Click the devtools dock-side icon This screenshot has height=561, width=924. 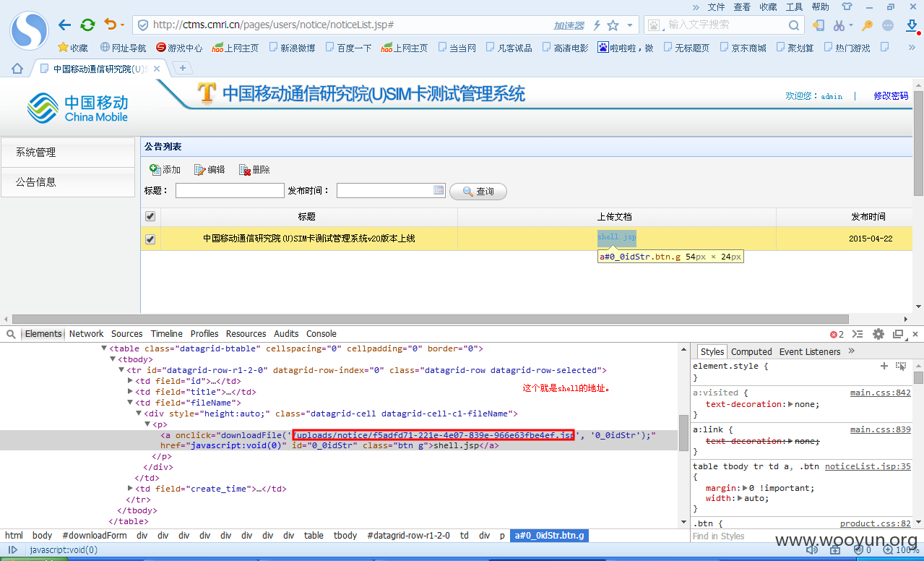[x=898, y=334]
